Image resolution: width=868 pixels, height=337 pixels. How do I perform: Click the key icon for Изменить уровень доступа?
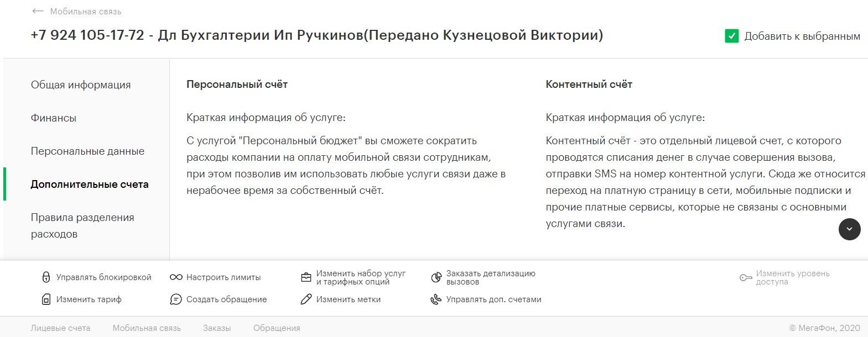tap(746, 277)
